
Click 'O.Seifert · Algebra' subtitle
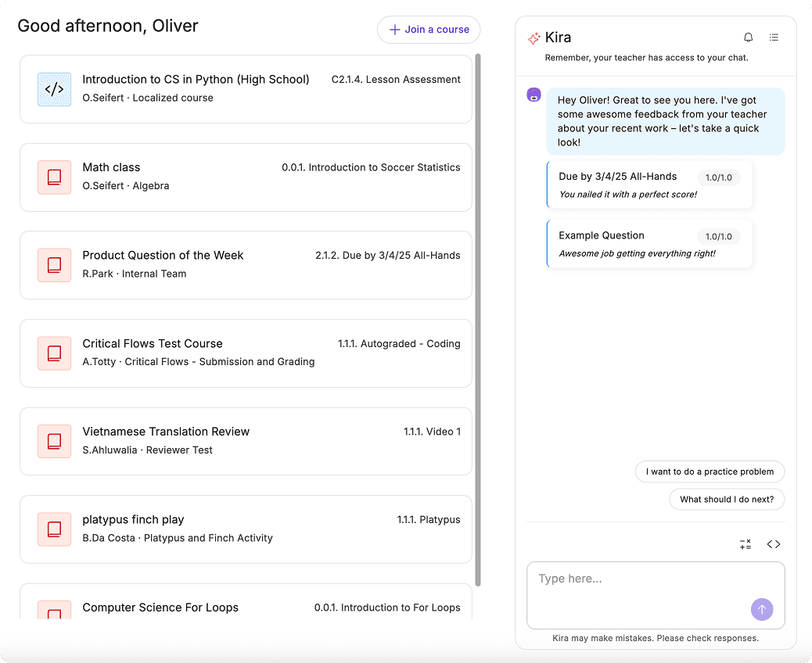pyautogui.click(x=126, y=186)
